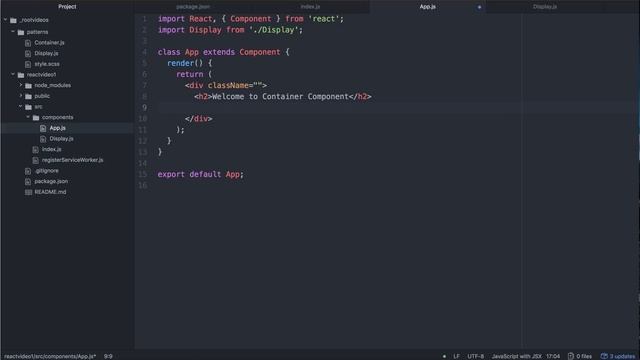Select the src folder label
The image size is (640, 360).
(x=38, y=107)
